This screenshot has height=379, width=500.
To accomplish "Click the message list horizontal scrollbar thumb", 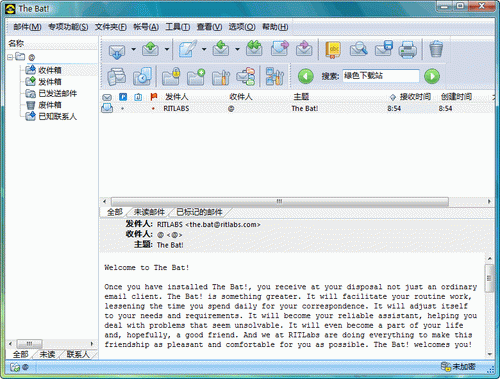I will 280,201.
